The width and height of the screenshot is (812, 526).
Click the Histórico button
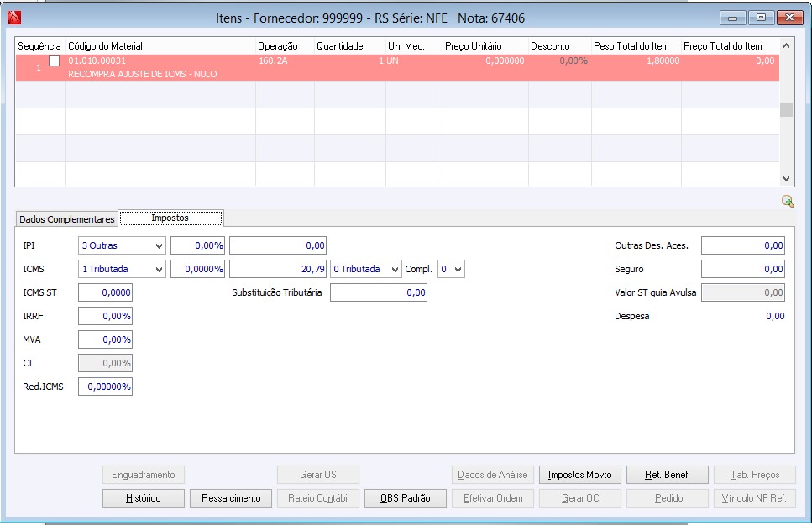[144, 498]
